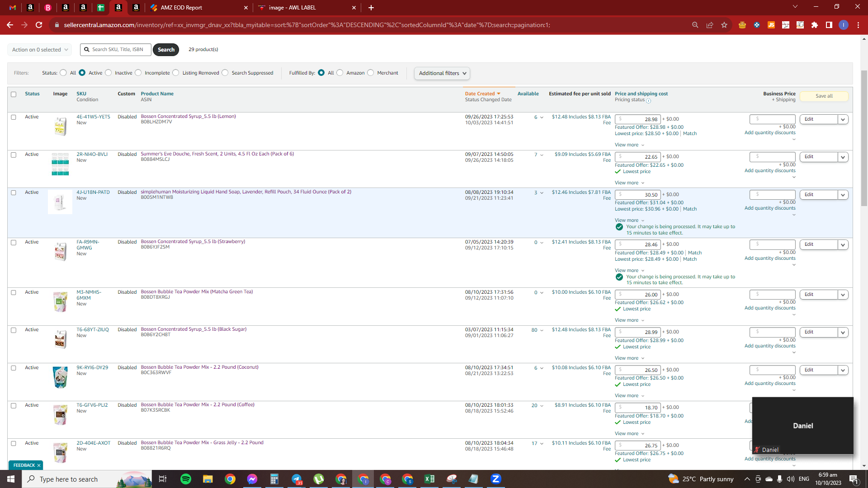Focus the Business Price field for Coconut row
This screenshot has width=868, height=488.
pyautogui.click(x=772, y=370)
